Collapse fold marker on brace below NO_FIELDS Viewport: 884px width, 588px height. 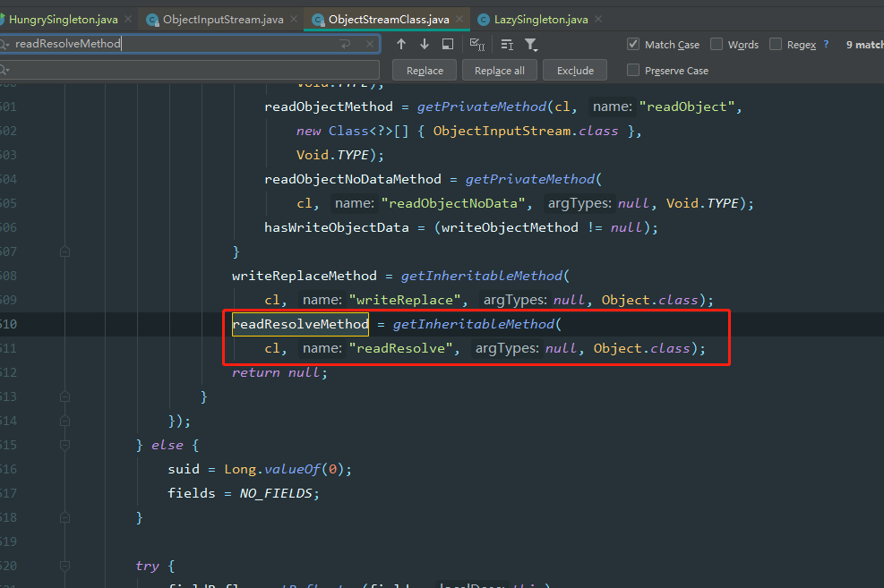point(64,517)
